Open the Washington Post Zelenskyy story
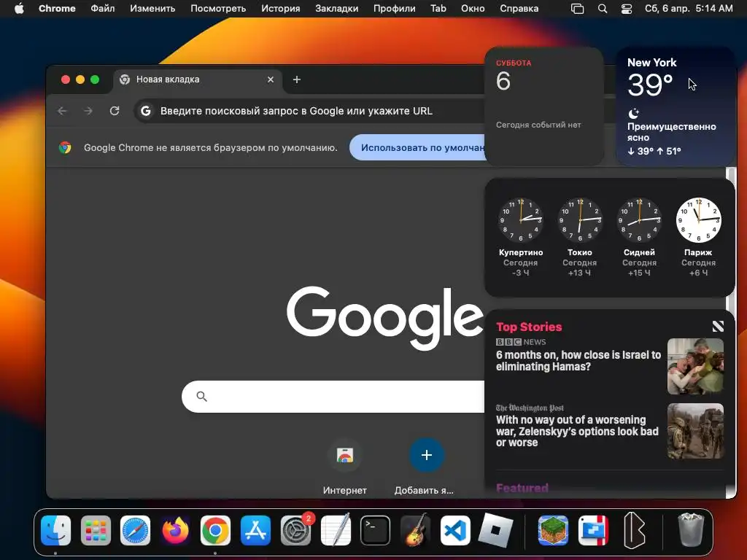Viewport: 747px width, 560px height. (x=577, y=431)
